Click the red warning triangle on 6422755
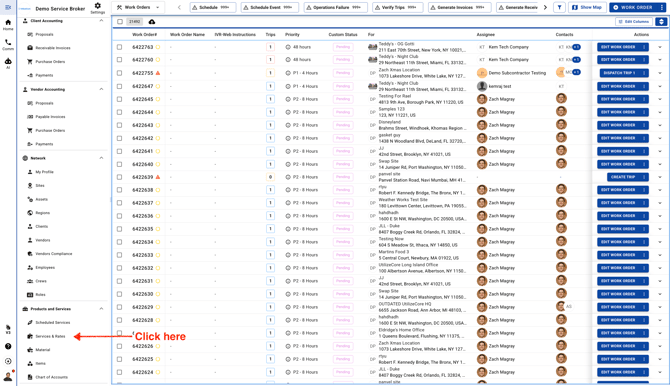 (x=158, y=73)
